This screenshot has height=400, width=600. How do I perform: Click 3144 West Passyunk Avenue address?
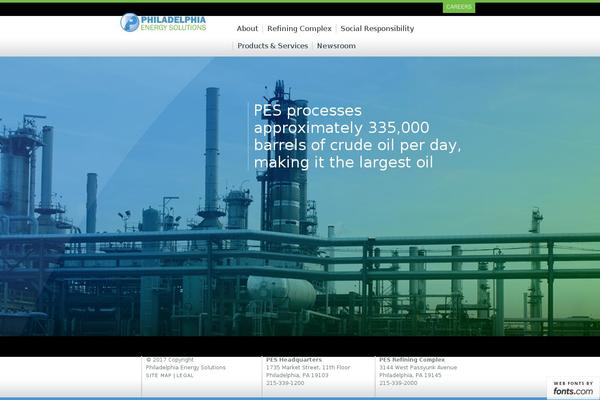(x=418, y=367)
